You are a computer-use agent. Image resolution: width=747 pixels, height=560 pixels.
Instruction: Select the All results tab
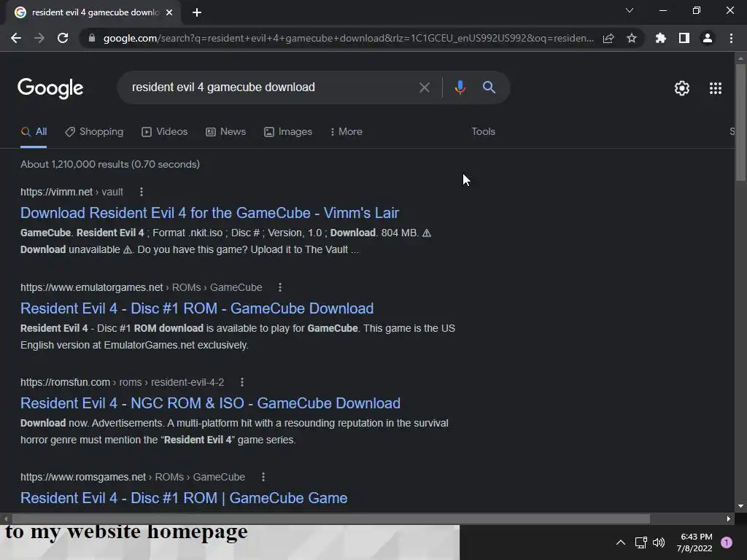pos(34,132)
